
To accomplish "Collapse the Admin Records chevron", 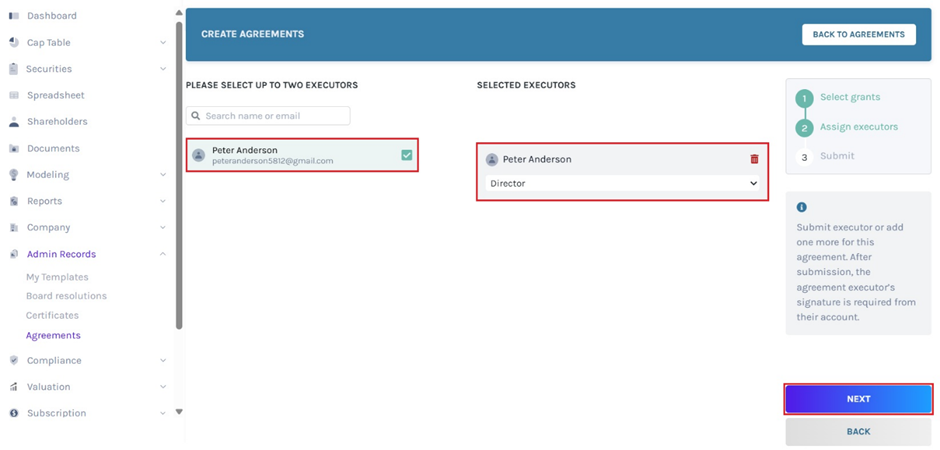I will pos(163,254).
